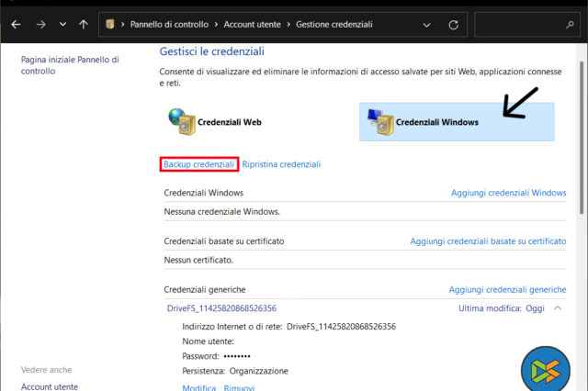Click the 'Vedere anche' label
Screen dimensions: 588x391
pyautogui.click(x=46, y=370)
